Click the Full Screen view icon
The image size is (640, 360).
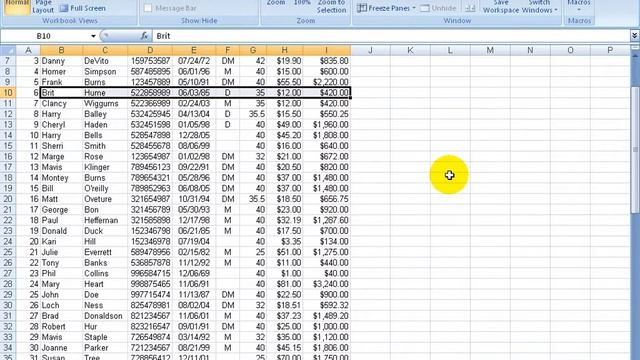pos(64,8)
